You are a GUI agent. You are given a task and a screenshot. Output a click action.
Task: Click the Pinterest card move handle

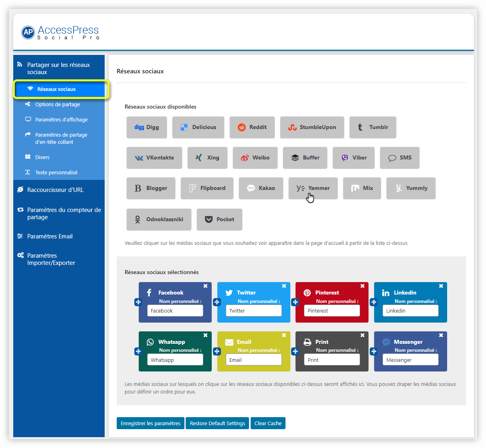point(295,302)
